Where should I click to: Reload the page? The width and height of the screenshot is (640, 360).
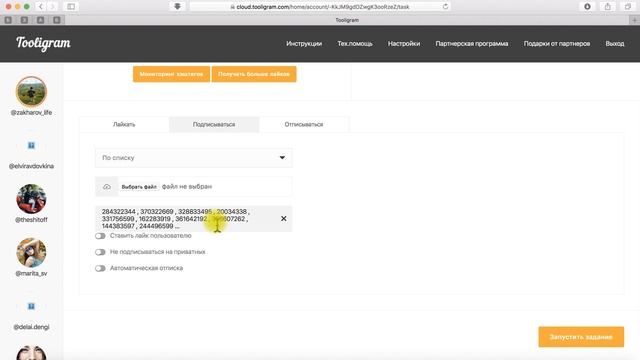tap(445, 7)
